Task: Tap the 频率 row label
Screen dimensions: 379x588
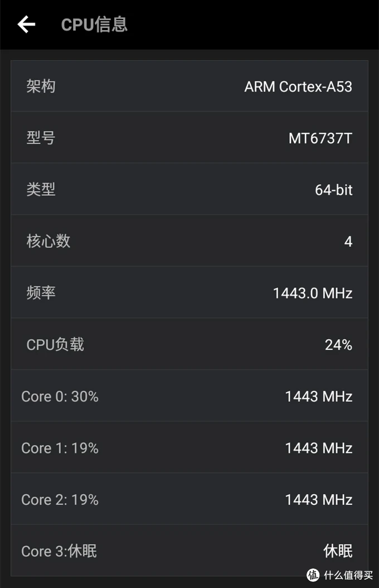Action: click(x=41, y=293)
